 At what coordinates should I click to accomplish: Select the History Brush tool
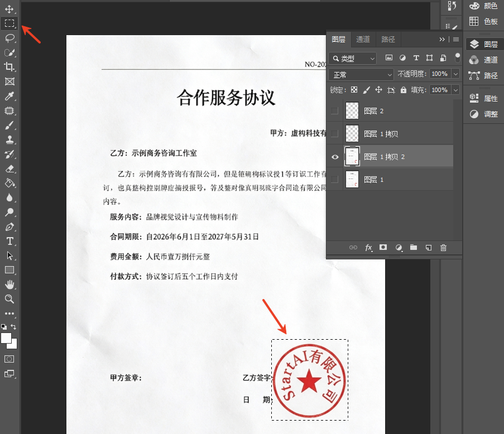tap(9, 154)
